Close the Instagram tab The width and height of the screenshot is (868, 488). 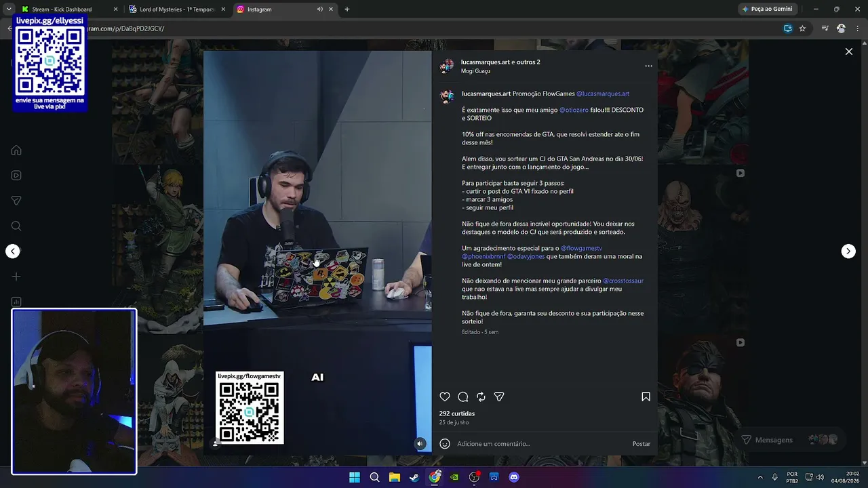click(x=331, y=9)
